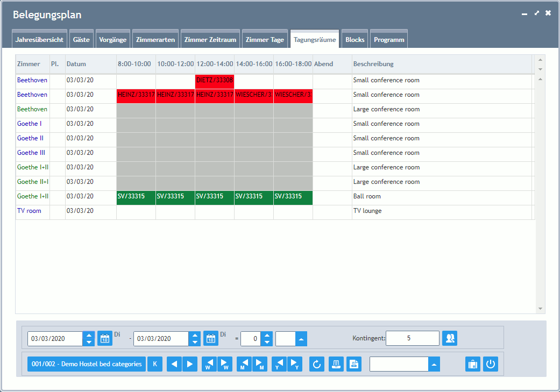Click the print icon
Viewport: 560px width, 392px height.
pyautogui.click(x=336, y=364)
